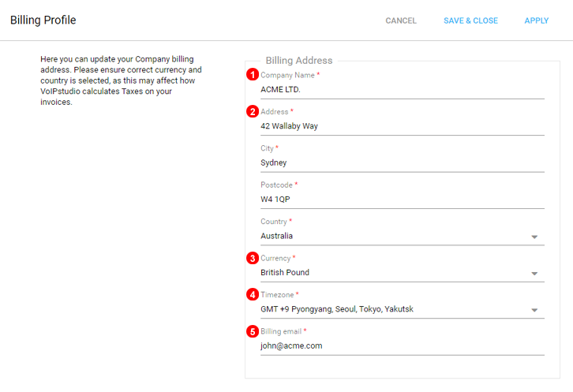Screen dimensions: 573x392
Task: Expand the Currency dropdown arrow
Action: click(534, 273)
